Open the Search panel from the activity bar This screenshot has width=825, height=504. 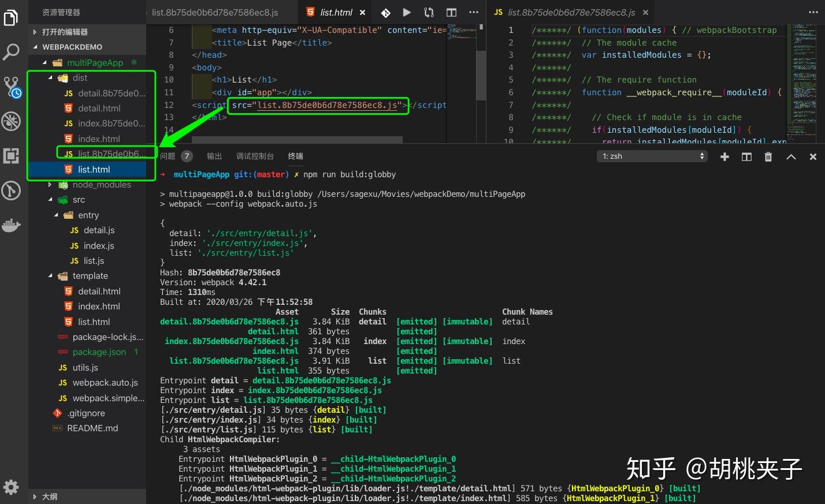[x=11, y=52]
